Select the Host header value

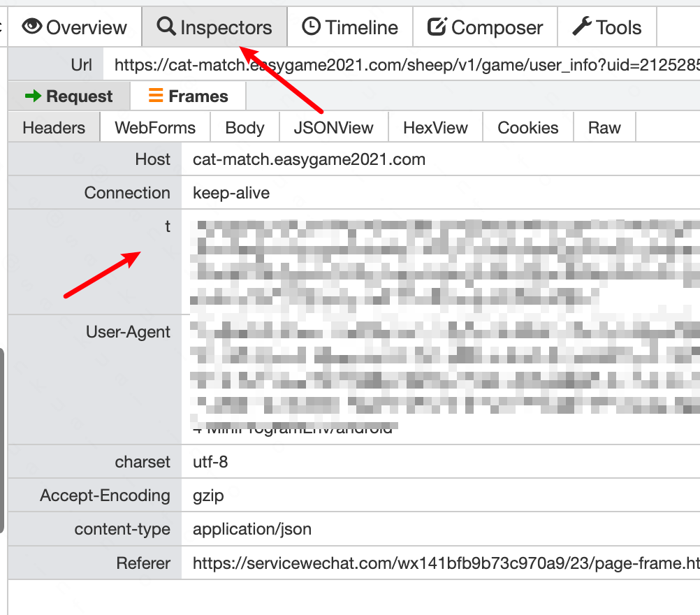click(x=309, y=159)
